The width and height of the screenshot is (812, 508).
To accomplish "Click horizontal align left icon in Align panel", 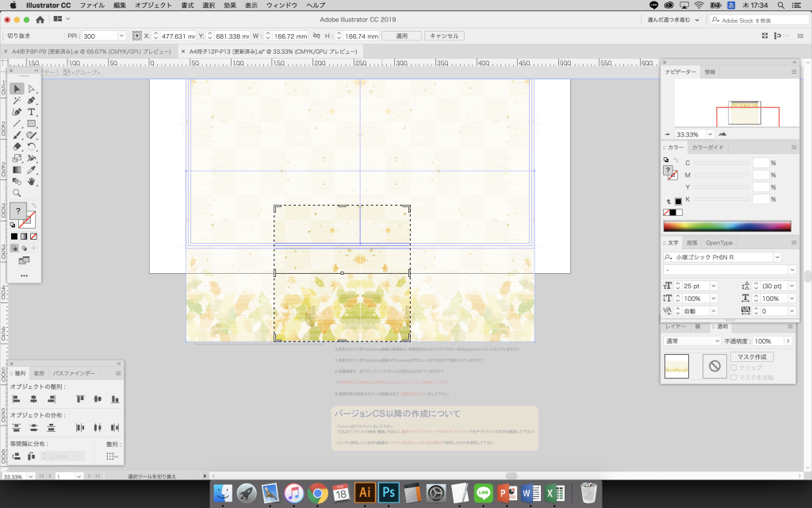I will 16,399.
